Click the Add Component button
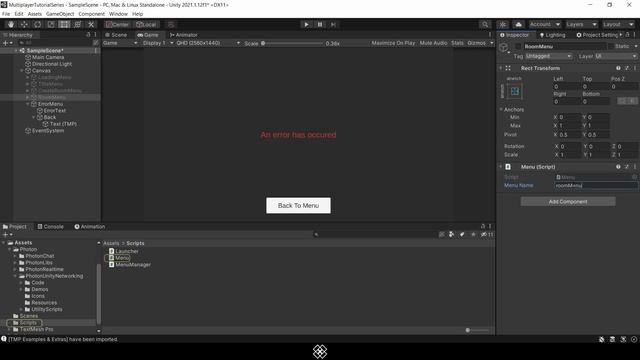The image size is (640, 360). coord(568,202)
